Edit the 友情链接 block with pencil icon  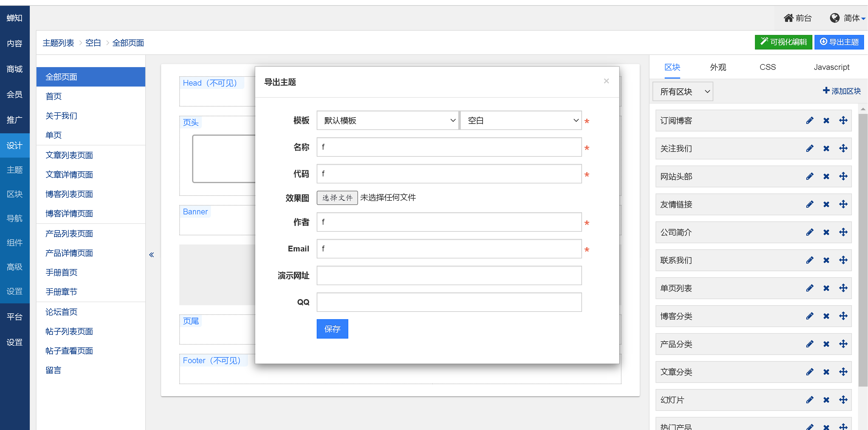click(809, 204)
